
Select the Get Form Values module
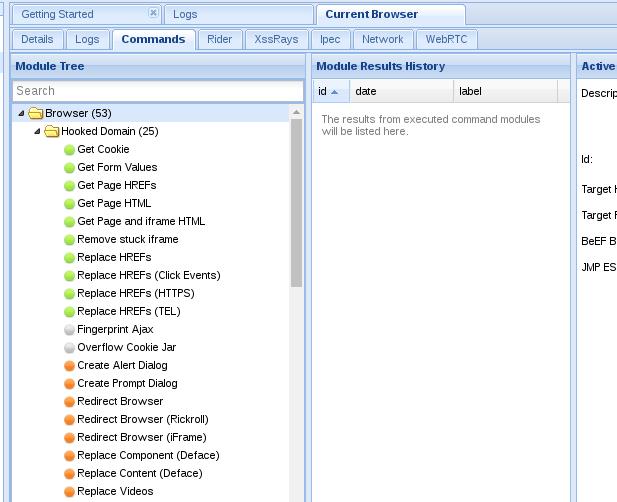pos(117,168)
